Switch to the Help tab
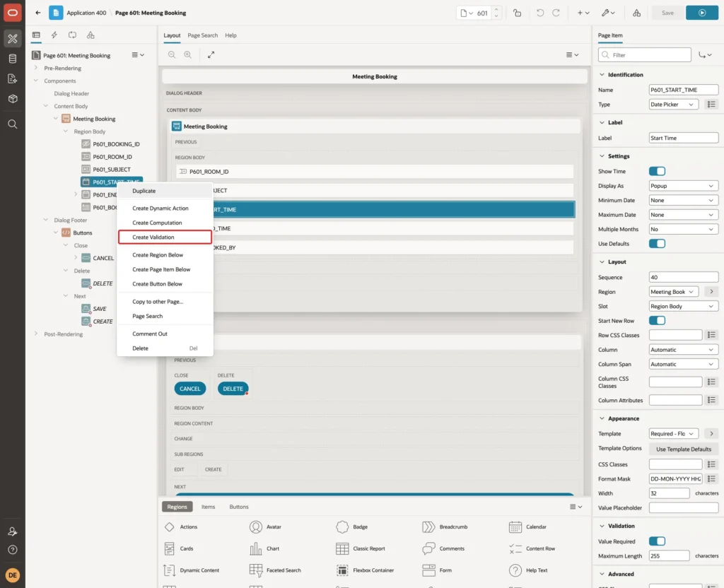724x588 pixels. (230, 35)
